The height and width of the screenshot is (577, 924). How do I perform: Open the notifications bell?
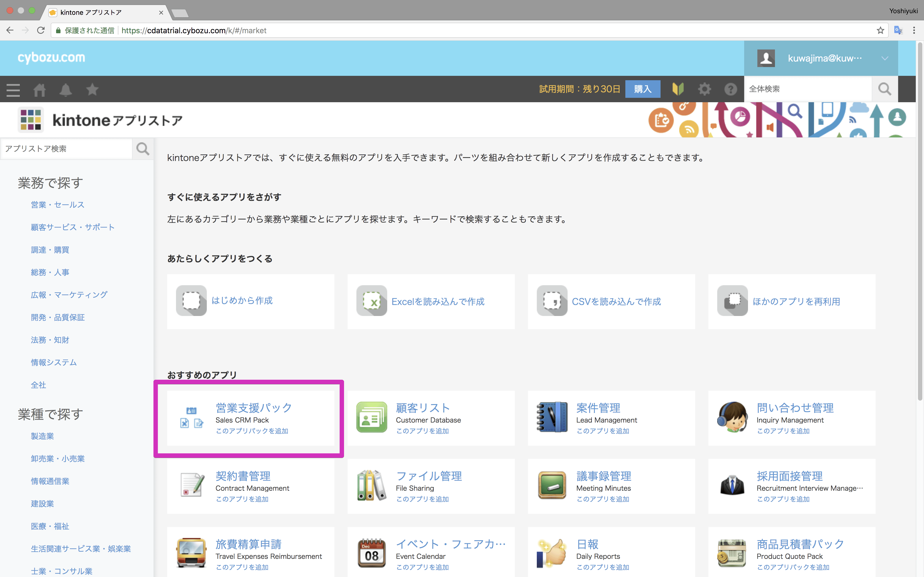click(66, 90)
